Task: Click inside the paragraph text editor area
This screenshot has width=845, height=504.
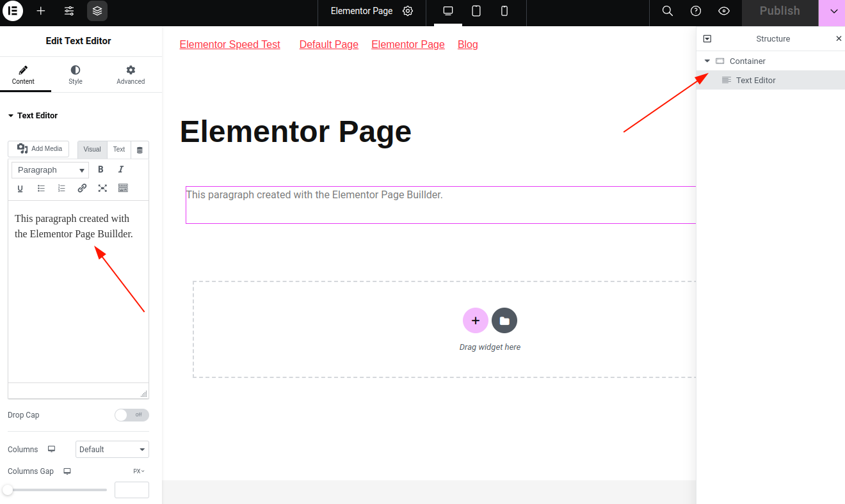Action: (x=78, y=292)
